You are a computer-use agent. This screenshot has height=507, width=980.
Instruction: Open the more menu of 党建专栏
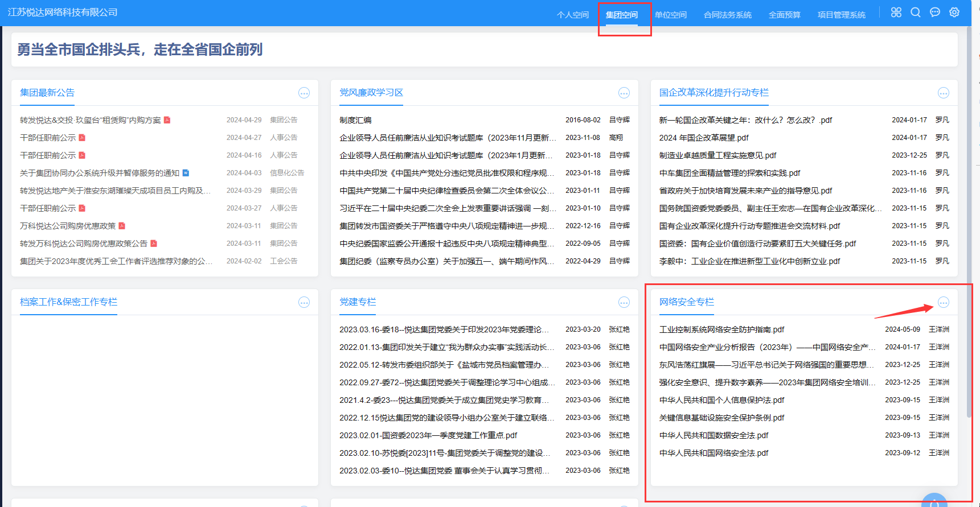[624, 302]
